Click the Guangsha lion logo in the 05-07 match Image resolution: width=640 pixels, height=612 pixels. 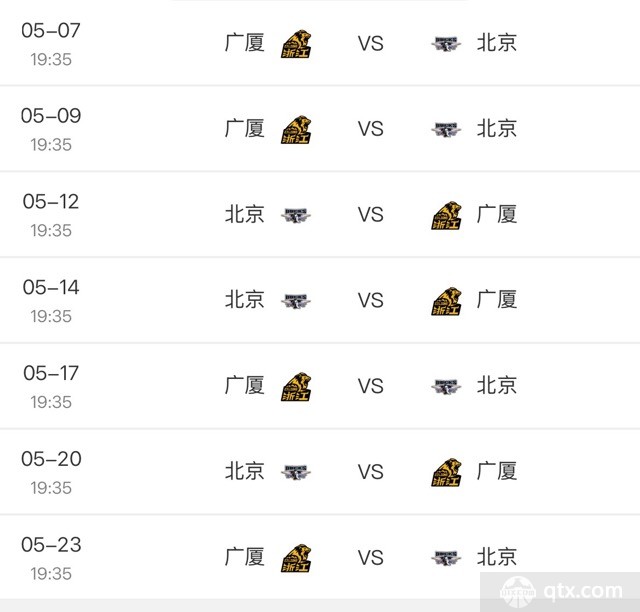pyautogui.click(x=296, y=44)
